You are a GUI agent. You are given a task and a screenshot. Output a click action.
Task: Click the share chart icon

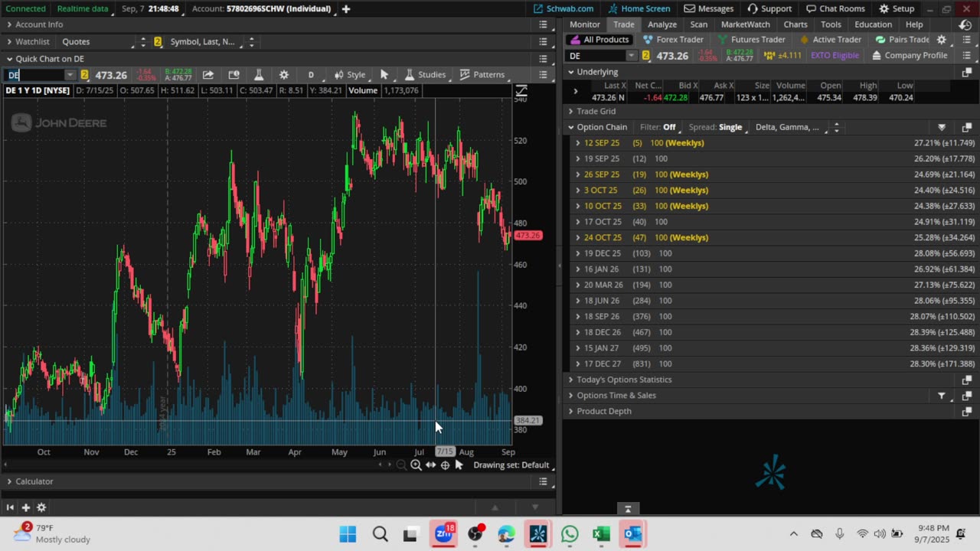tap(208, 75)
